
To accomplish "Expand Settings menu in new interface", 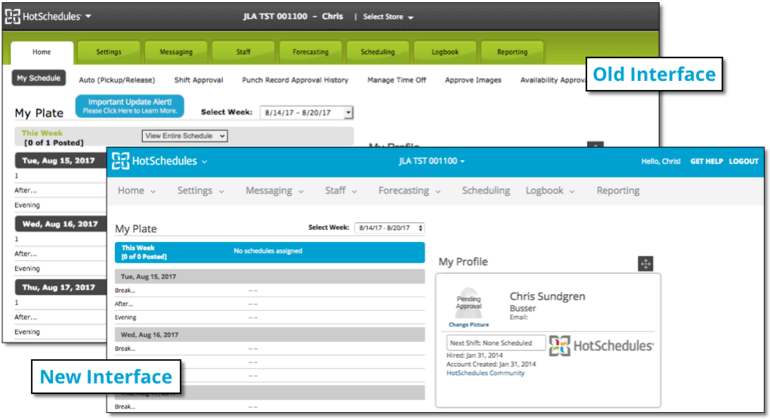I will click(200, 191).
